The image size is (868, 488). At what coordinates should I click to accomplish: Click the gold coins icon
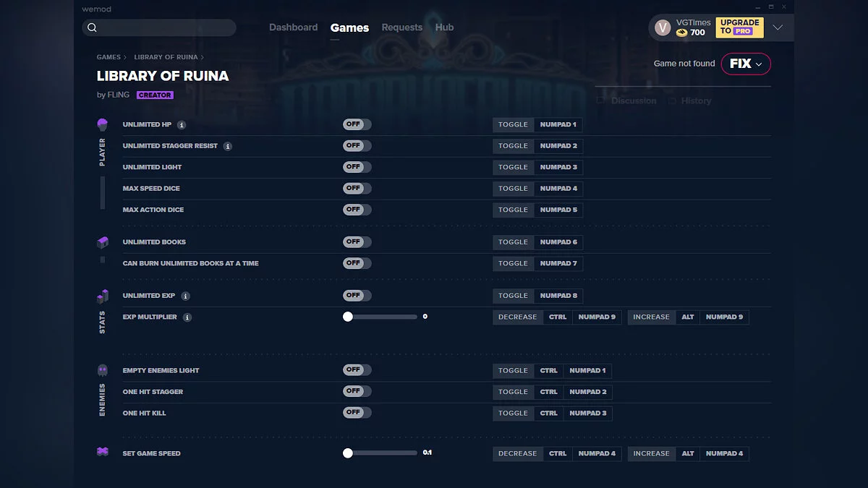pyautogui.click(x=681, y=33)
